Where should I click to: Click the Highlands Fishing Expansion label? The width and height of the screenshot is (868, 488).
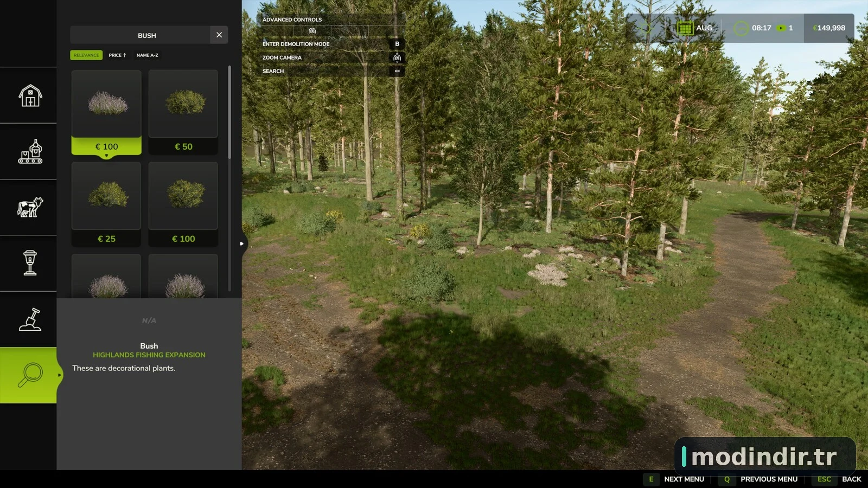(149, 355)
